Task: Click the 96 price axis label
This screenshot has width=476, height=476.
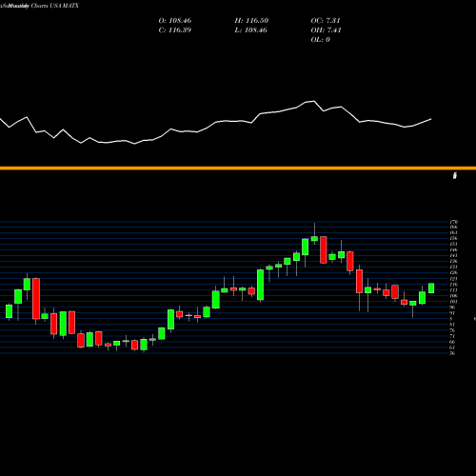Action: [452, 307]
